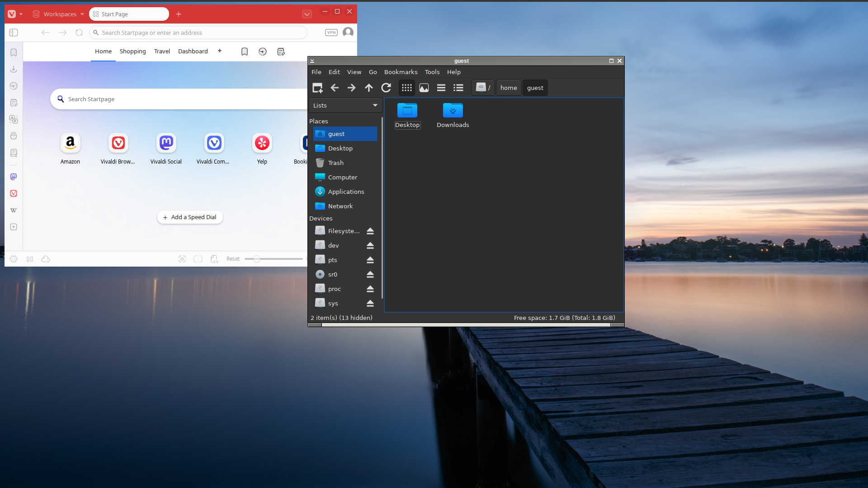Open tab list dropdown arrow in Vivaldi
Screen dimensions: 868x488
[x=307, y=14]
